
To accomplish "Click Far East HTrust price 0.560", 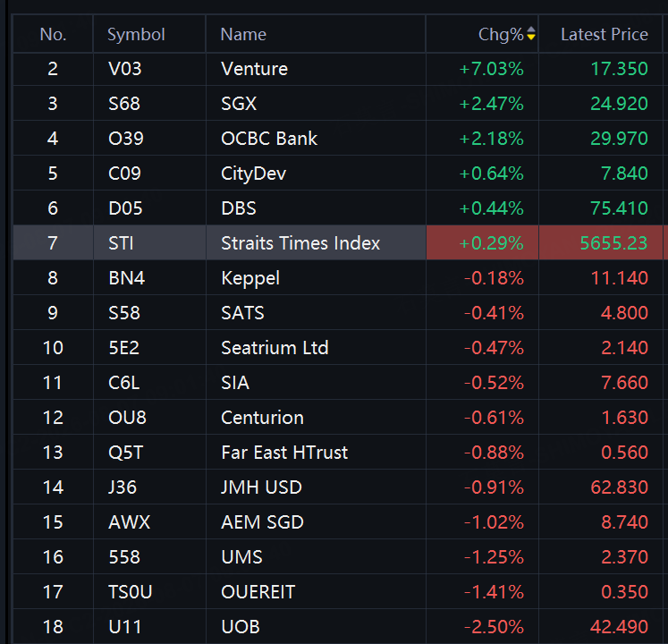I will point(624,453).
